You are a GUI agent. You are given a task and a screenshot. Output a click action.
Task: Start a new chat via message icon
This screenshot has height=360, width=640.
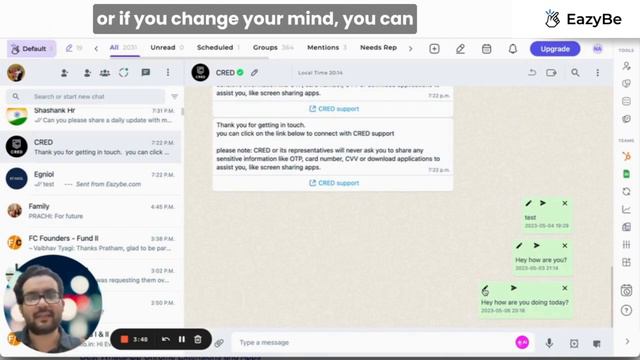click(x=145, y=73)
